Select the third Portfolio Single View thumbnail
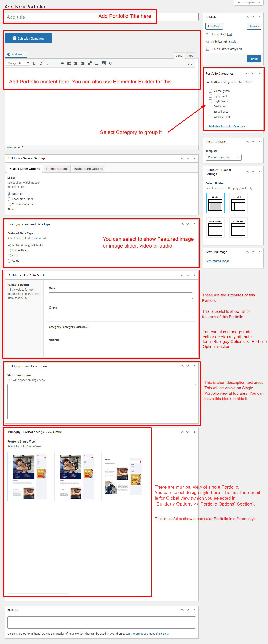Screen dimensions: 268x644 point(123,476)
